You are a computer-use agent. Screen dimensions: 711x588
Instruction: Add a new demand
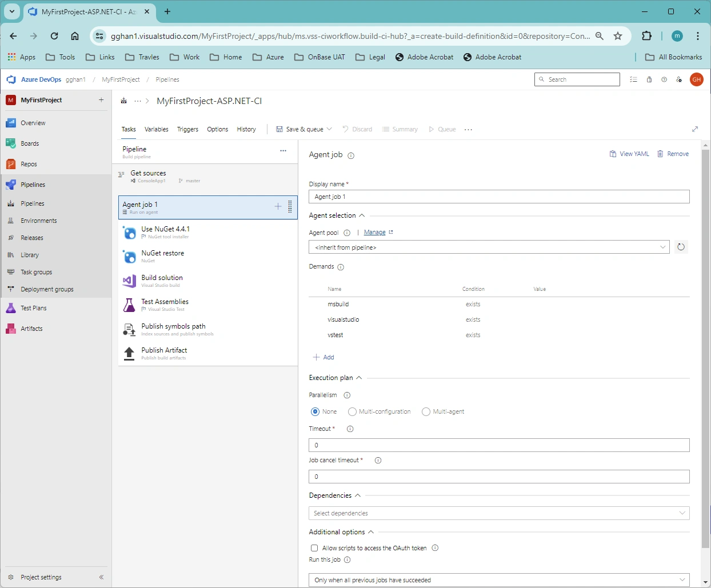(x=323, y=357)
